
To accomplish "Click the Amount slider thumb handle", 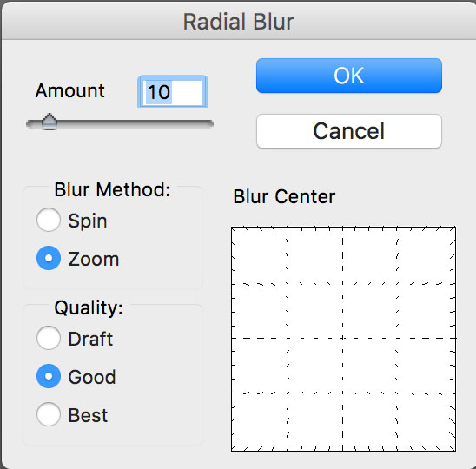I will [x=50, y=122].
